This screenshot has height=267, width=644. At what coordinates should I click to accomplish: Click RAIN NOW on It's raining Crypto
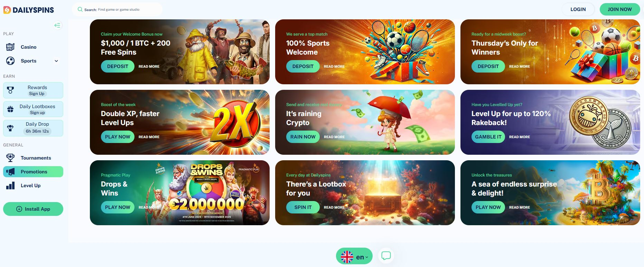[x=303, y=137]
